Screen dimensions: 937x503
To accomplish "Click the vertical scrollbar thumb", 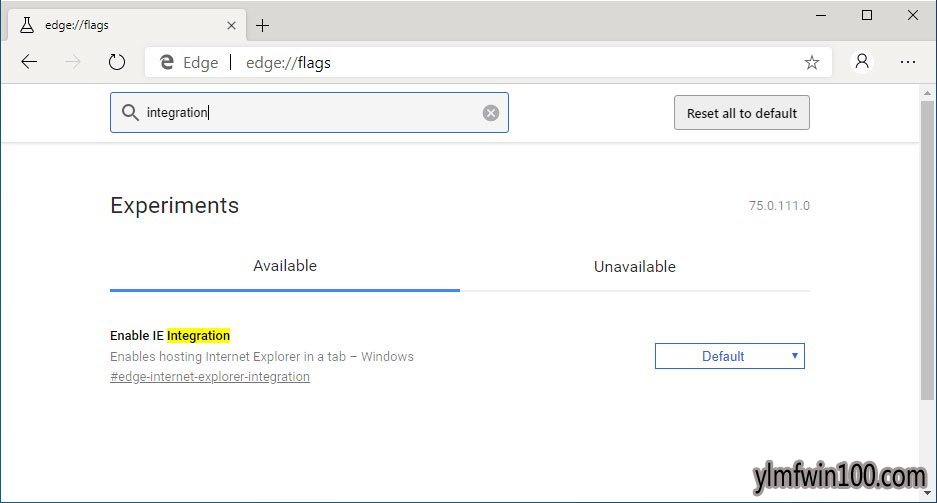I will pyautogui.click(x=927, y=250).
